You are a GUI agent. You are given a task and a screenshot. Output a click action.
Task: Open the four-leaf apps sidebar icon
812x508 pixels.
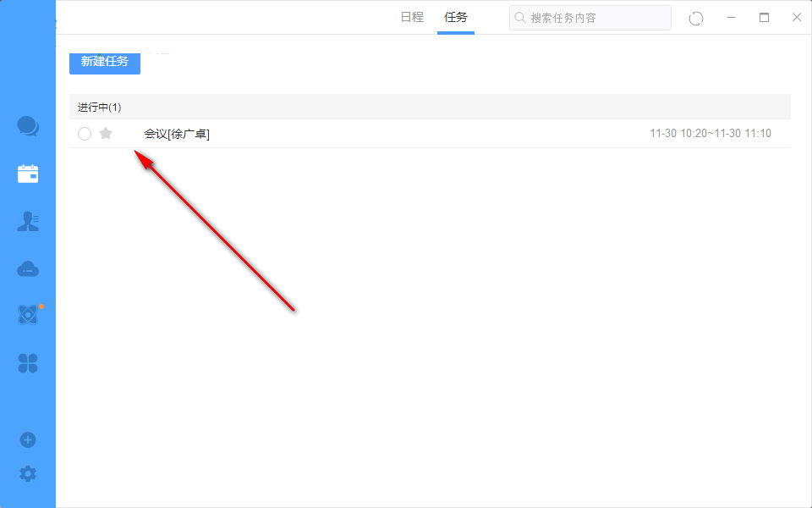(x=28, y=364)
